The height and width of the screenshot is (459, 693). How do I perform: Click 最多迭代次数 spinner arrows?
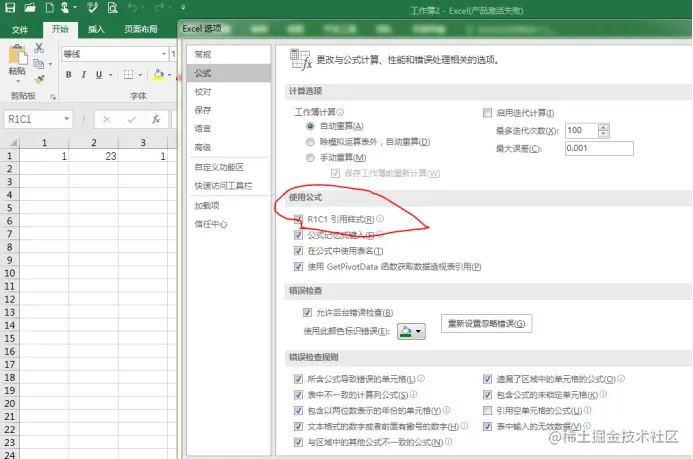[x=603, y=130]
